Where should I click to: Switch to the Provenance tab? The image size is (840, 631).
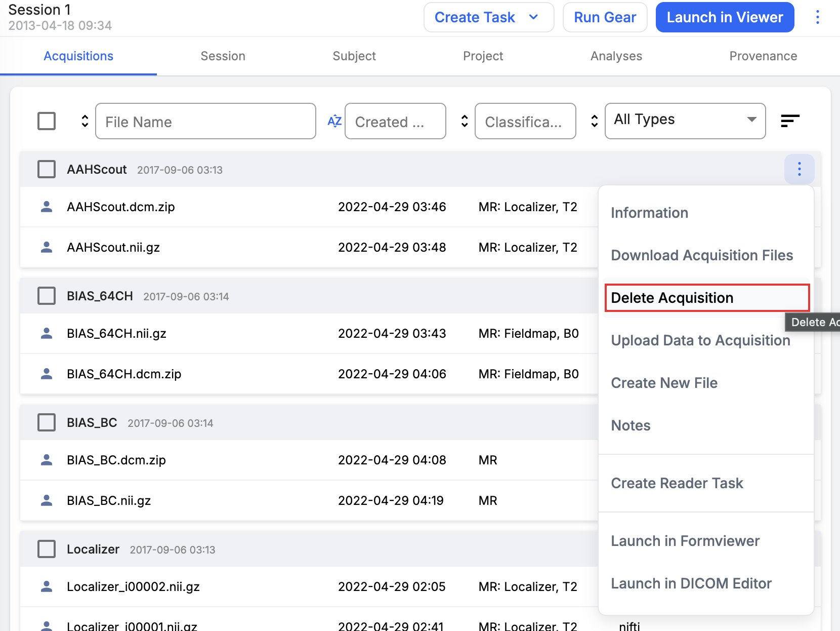763,56
